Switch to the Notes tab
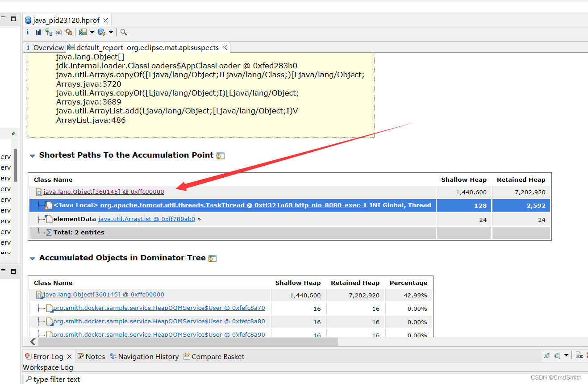Screen dimensions: 588x384 pyautogui.click(x=92, y=356)
